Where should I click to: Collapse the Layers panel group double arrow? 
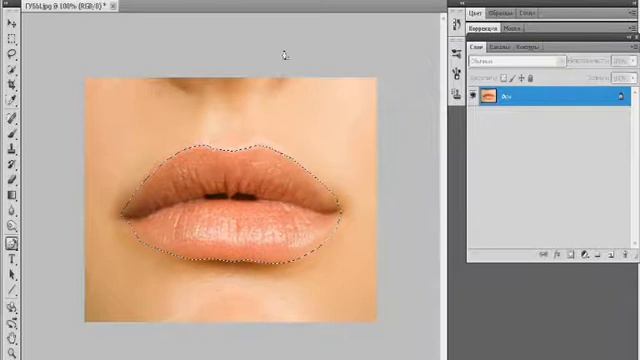(629, 37)
